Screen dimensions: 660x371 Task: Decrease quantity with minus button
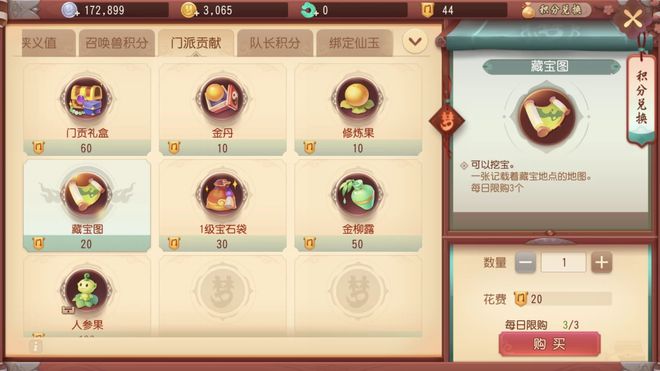(x=525, y=263)
